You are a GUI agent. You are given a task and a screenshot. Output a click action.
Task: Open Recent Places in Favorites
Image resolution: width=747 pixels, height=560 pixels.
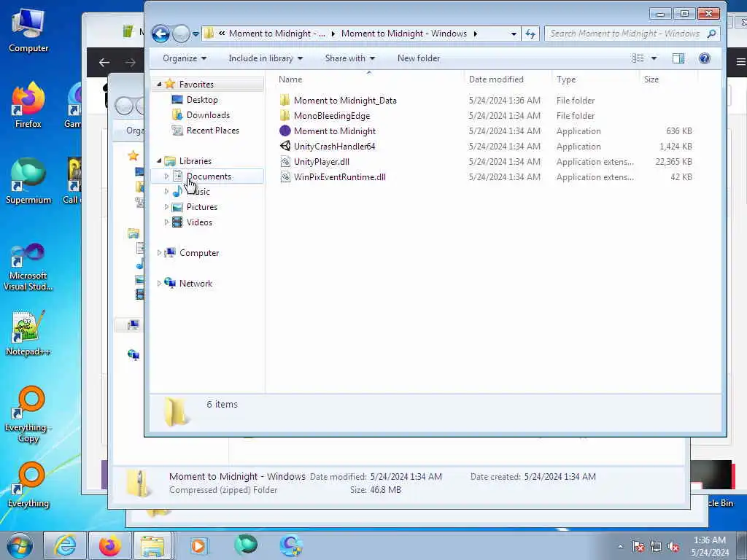212,130
